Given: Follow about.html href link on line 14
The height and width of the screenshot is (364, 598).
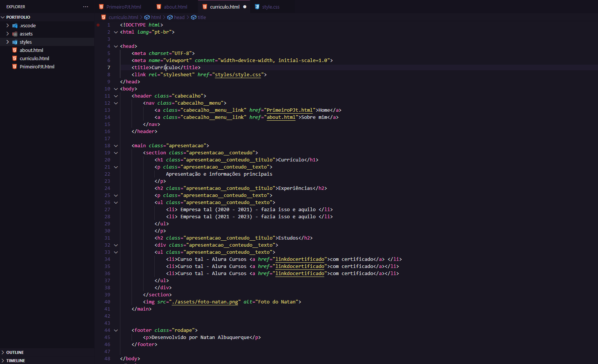Looking at the screenshot, I should point(281,117).
